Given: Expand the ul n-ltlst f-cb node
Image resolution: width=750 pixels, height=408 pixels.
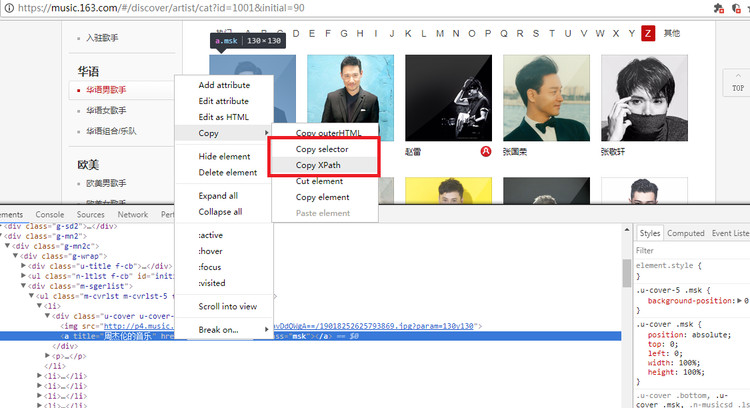Looking at the screenshot, I should pyautogui.click(x=23, y=276).
